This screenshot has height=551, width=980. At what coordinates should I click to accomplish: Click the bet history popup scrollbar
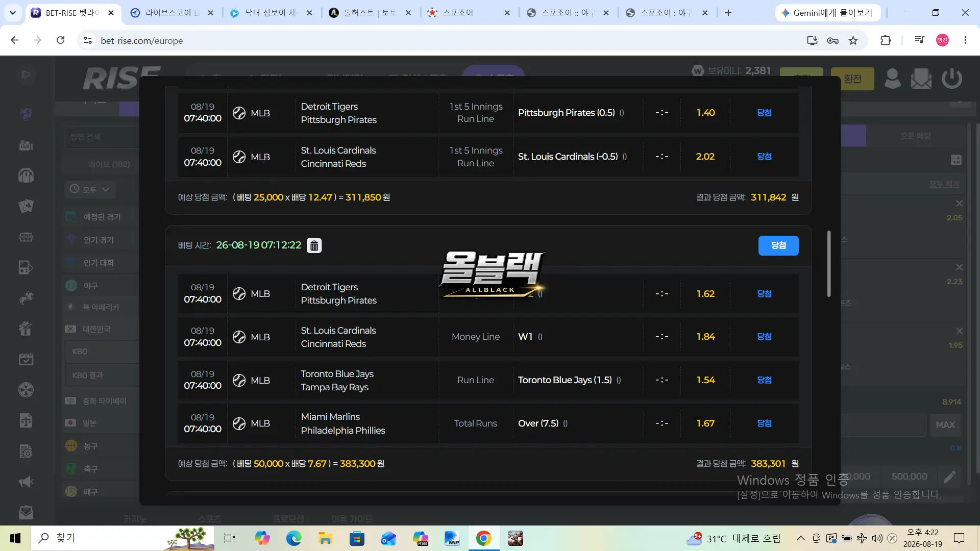tap(829, 263)
